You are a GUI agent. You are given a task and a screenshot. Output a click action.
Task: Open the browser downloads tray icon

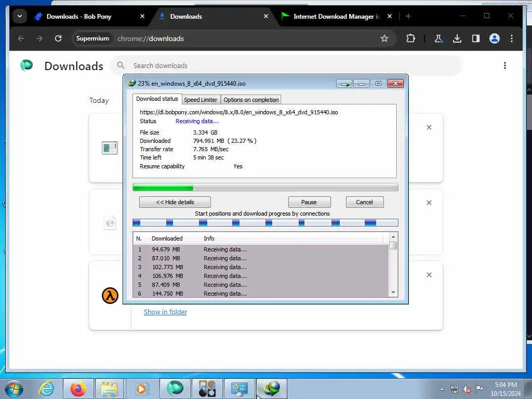(457, 38)
